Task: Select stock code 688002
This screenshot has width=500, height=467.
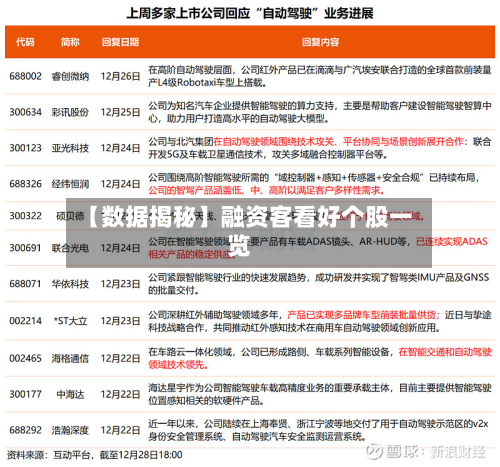Action: click(x=26, y=76)
